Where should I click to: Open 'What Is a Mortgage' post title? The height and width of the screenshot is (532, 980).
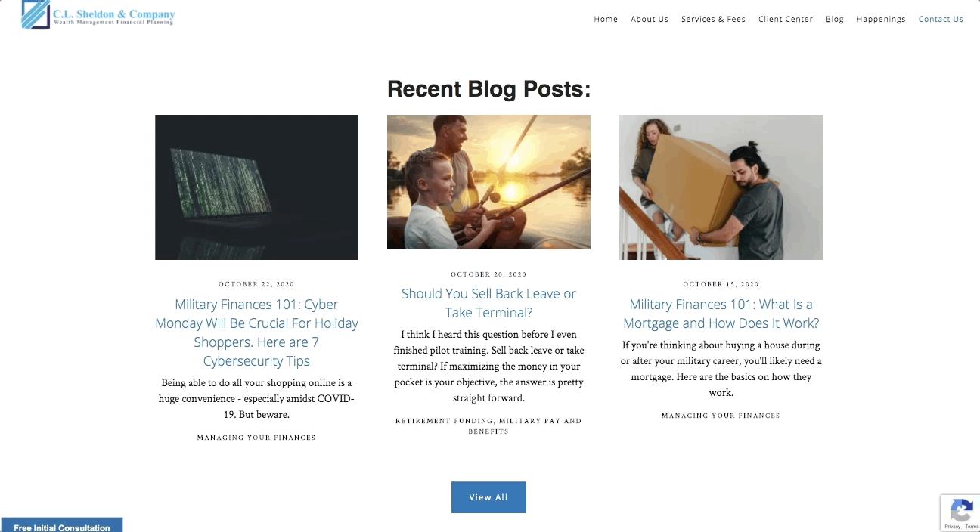[x=721, y=314]
